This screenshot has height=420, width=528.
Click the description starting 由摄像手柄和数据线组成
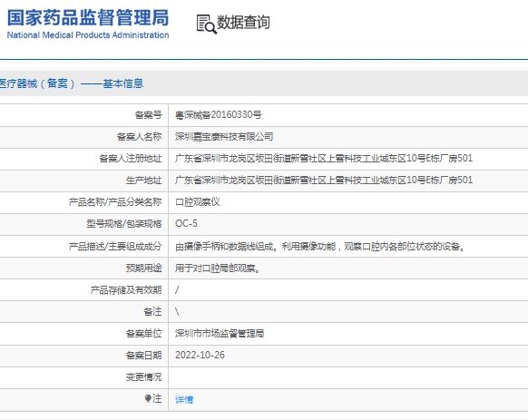(319, 247)
